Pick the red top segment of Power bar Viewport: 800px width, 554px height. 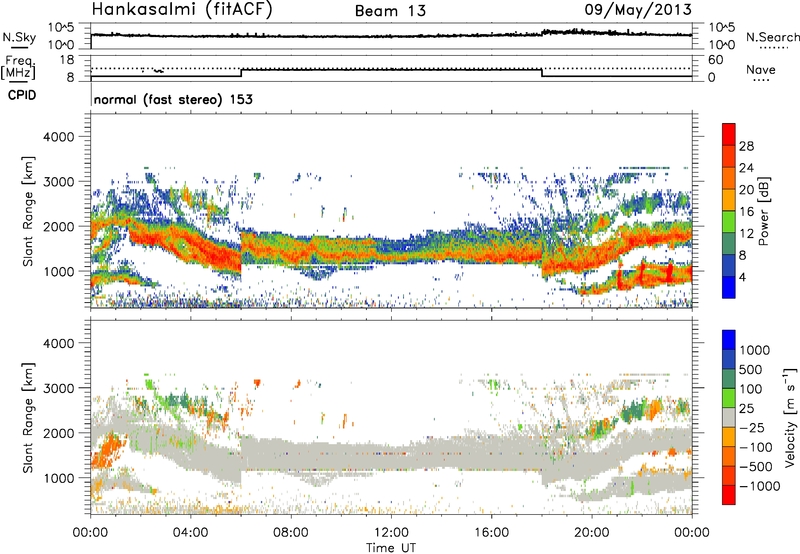coord(729,135)
